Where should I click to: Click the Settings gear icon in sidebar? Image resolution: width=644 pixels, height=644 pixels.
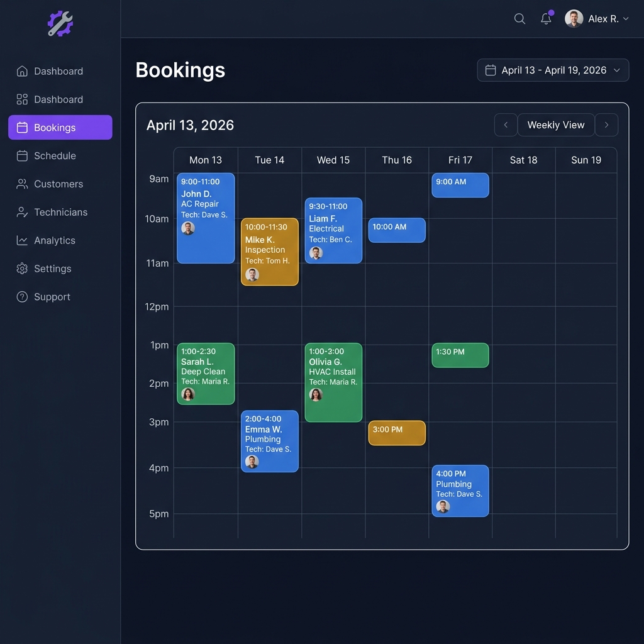(22, 269)
